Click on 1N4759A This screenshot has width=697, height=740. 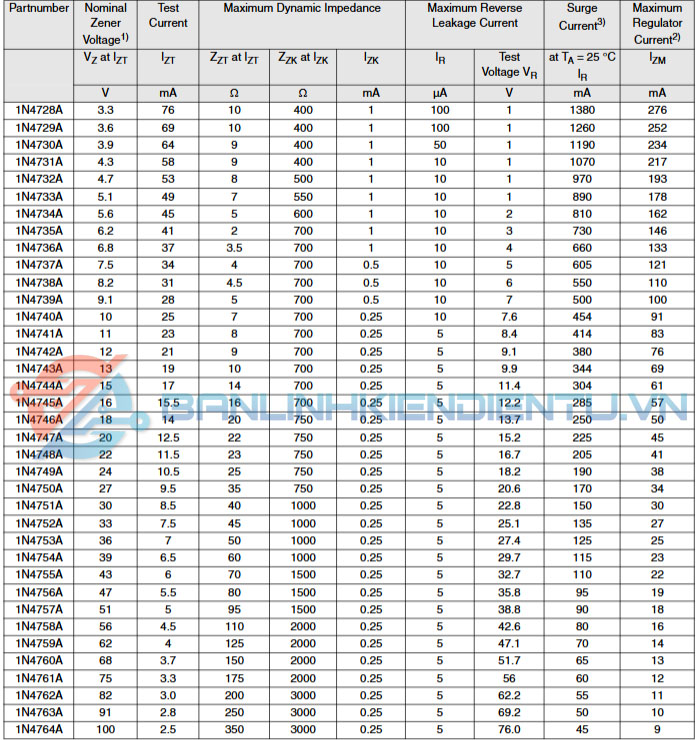[39, 643]
